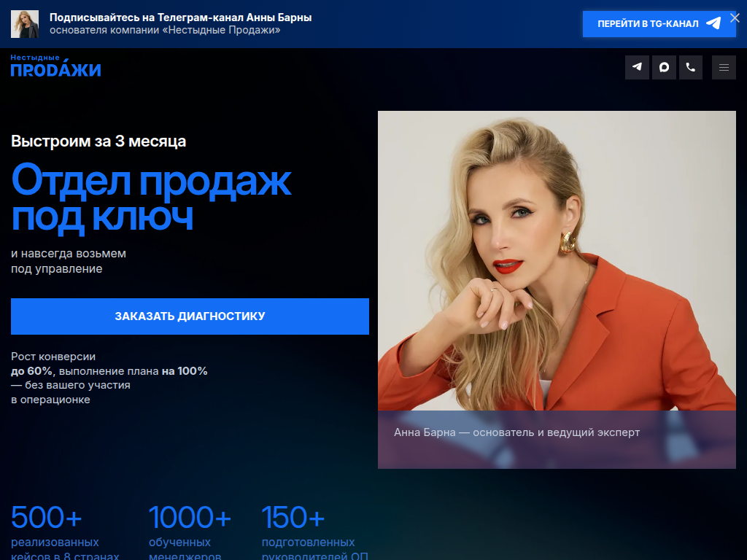Click the text Выстроим за 3 месяца
This screenshot has width=747, height=560.
[98, 141]
